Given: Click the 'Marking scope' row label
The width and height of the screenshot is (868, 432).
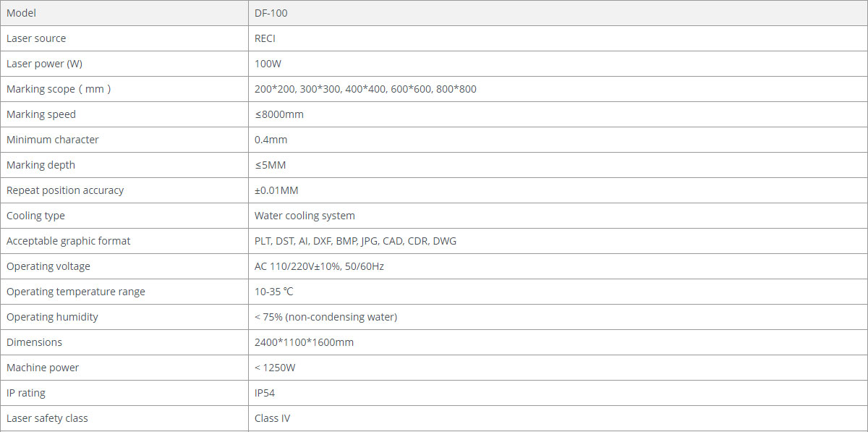Looking at the screenshot, I should [x=59, y=89].
